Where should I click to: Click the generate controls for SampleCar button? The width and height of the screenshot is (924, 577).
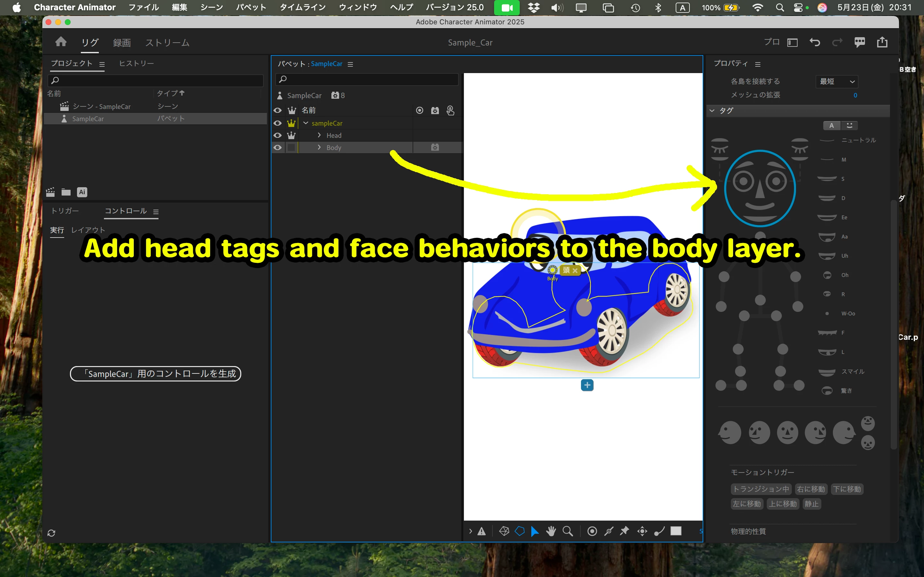[155, 373]
